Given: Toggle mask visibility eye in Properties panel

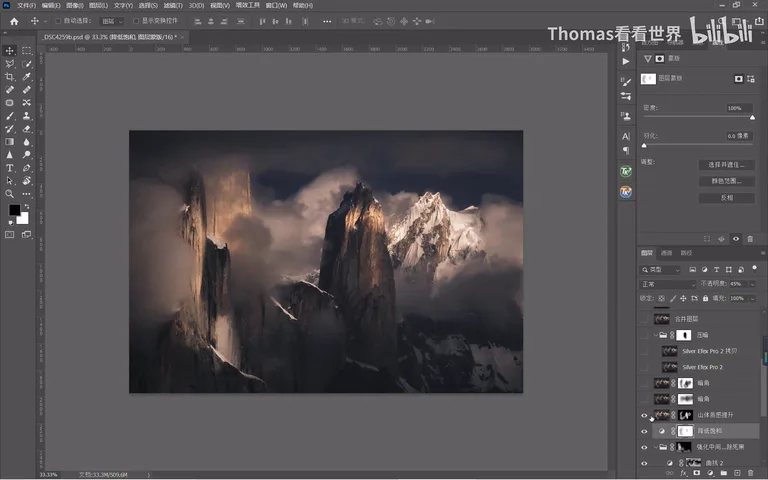Looking at the screenshot, I should pos(736,239).
